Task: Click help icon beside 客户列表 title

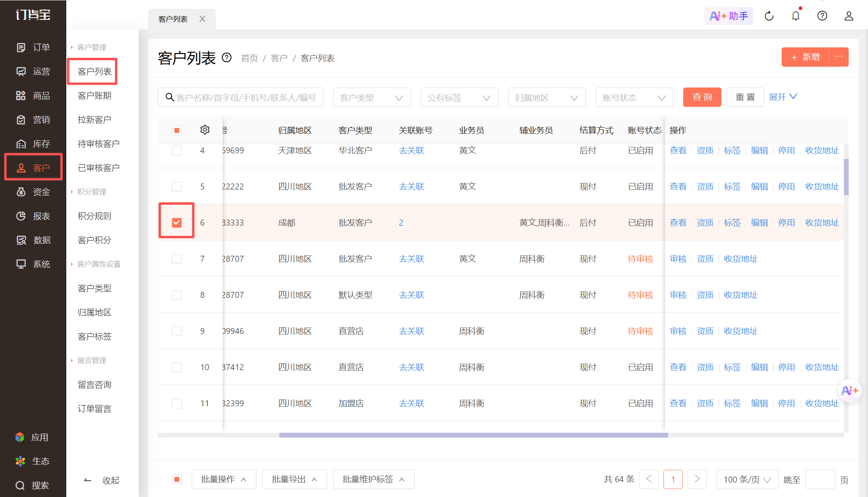Action: coord(227,58)
